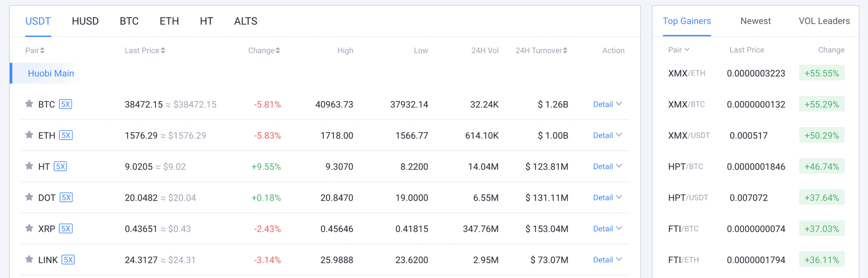Expand the Detail dropdown for HT

click(x=607, y=166)
